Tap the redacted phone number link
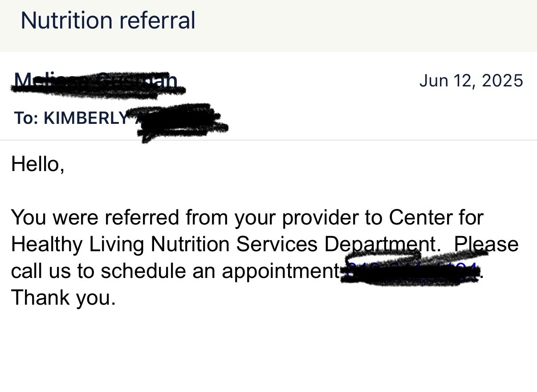 click(x=411, y=271)
